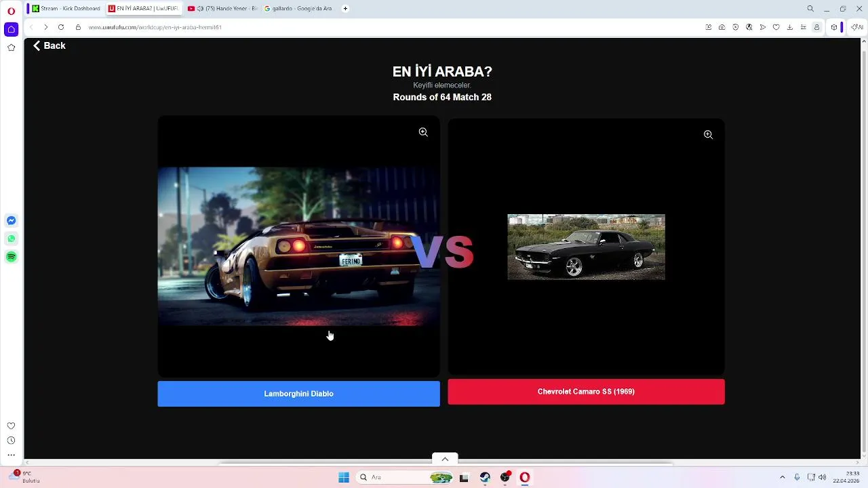This screenshot has height=488, width=868.
Task: Open the sidebar bookmarks star
Action: tap(11, 47)
